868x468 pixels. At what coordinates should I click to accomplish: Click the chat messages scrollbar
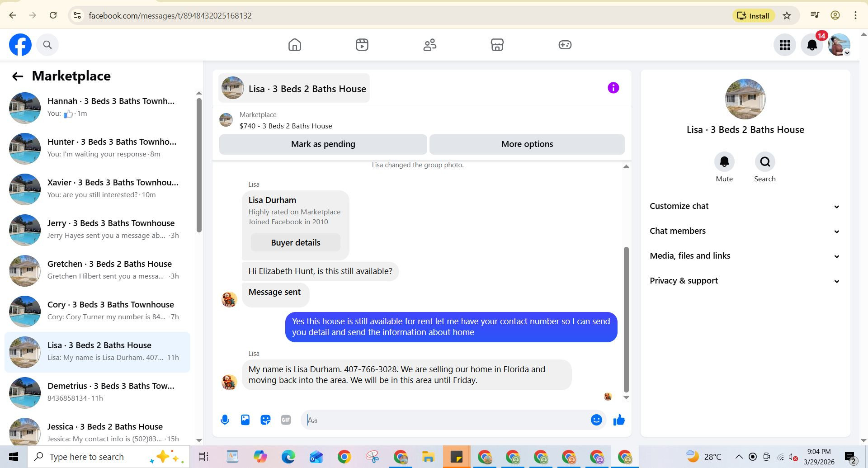pyautogui.click(x=626, y=319)
